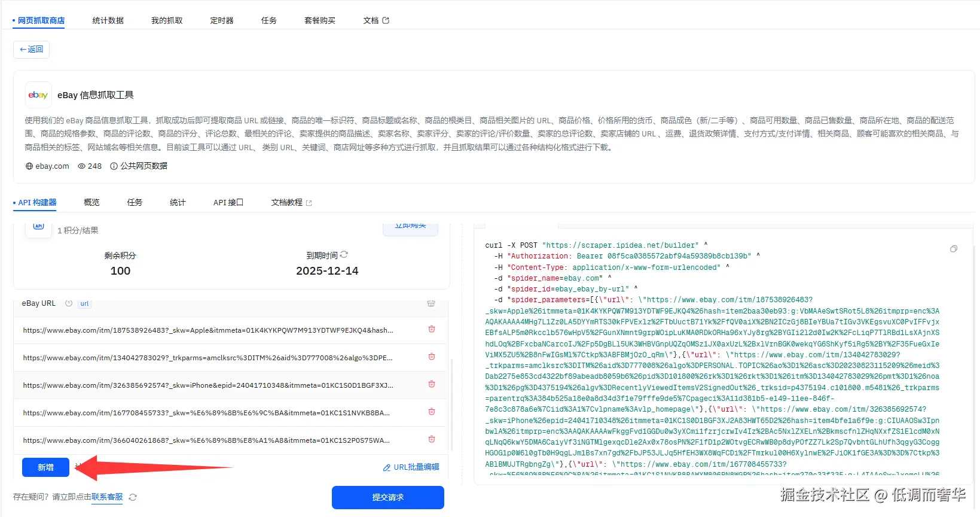
Task: Click the spider_id=ebay_ebay_by-url code line
Action: click(566, 289)
